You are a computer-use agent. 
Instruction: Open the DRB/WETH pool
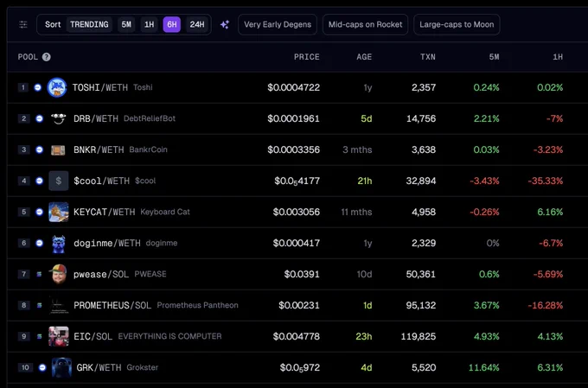click(x=96, y=118)
